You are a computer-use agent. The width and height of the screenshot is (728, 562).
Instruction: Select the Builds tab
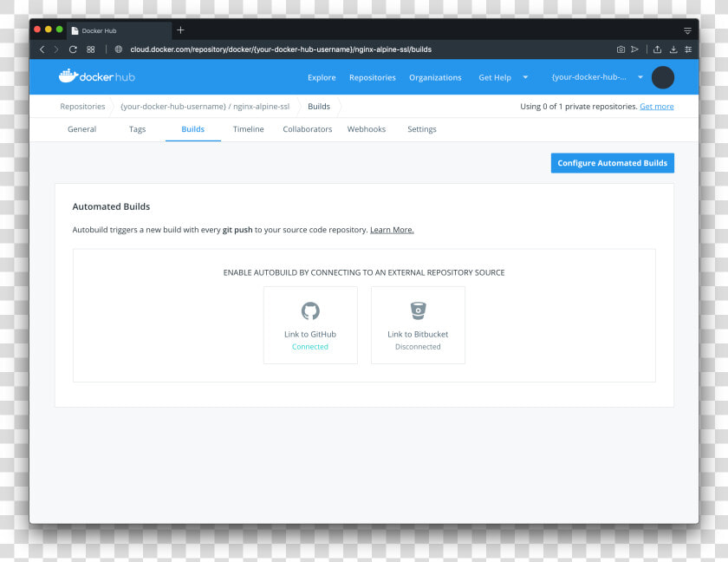point(192,129)
